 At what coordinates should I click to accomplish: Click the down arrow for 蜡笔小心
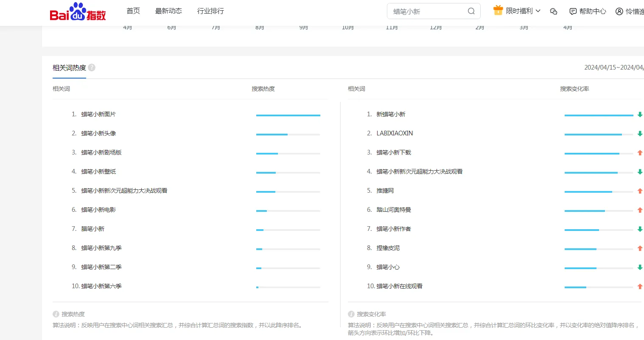coord(640,267)
